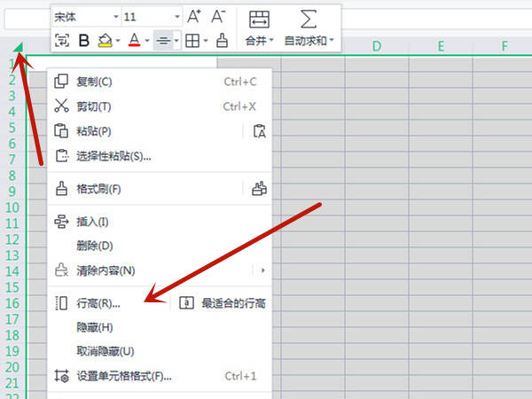Select 隐藏(H) to hide rows
This screenshot has width=532, height=399.
160,327
